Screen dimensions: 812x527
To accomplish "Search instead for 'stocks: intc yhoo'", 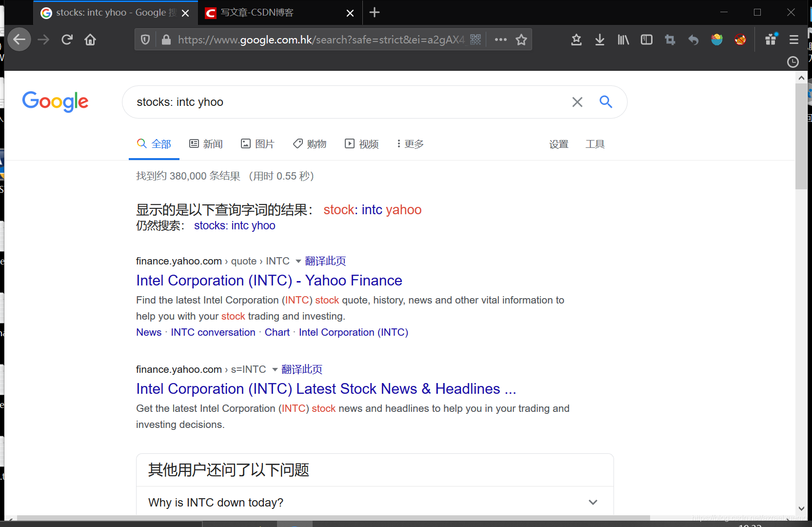I will (235, 225).
